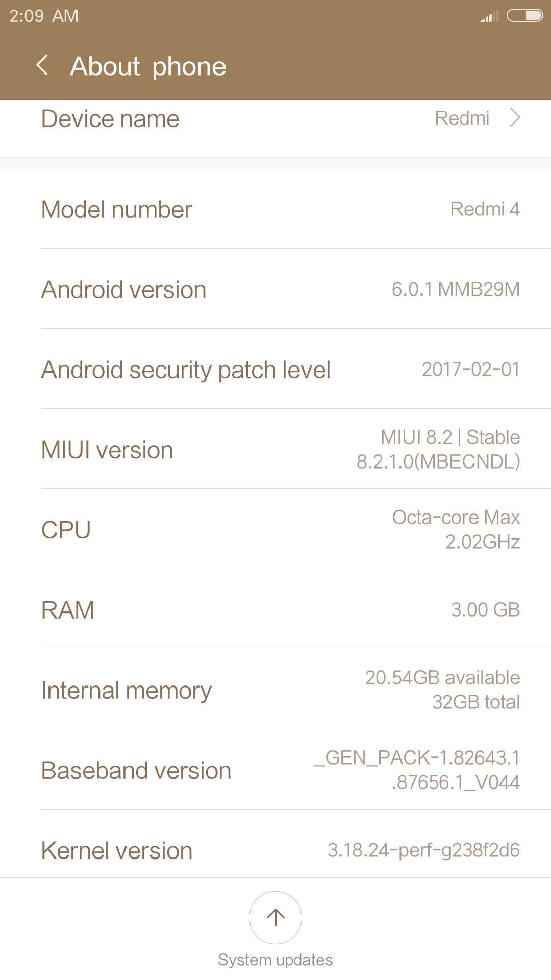Tap the battery icon in status bar

pos(524,16)
